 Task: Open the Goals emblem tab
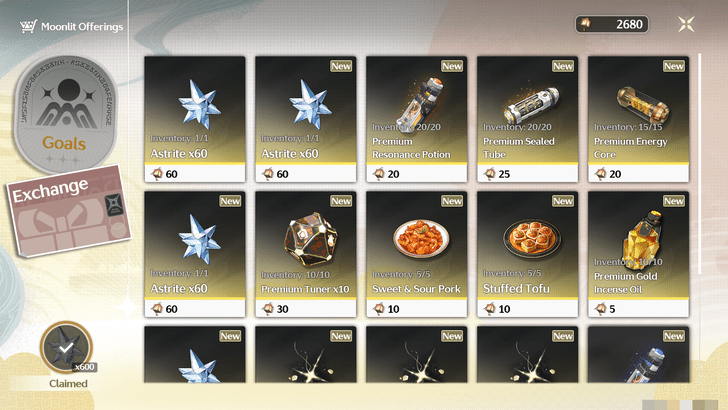(x=66, y=114)
